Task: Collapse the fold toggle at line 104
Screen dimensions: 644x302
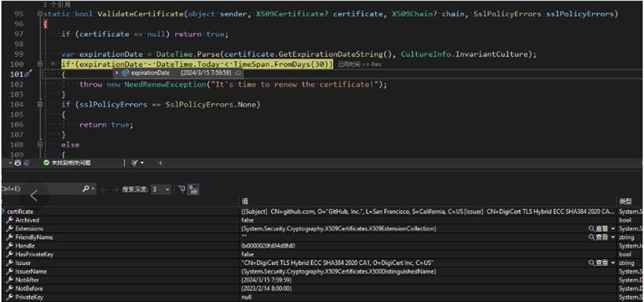Action: coord(40,105)
